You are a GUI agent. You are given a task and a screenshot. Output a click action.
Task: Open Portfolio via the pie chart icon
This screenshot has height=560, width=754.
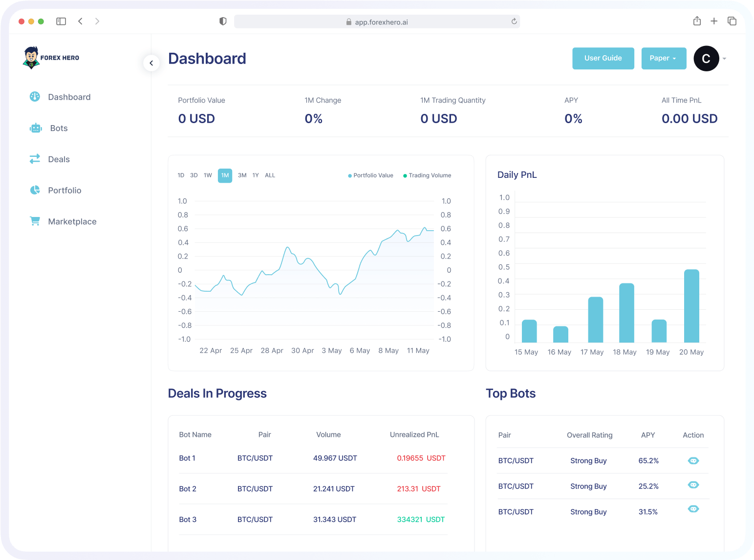pos(35,190)
